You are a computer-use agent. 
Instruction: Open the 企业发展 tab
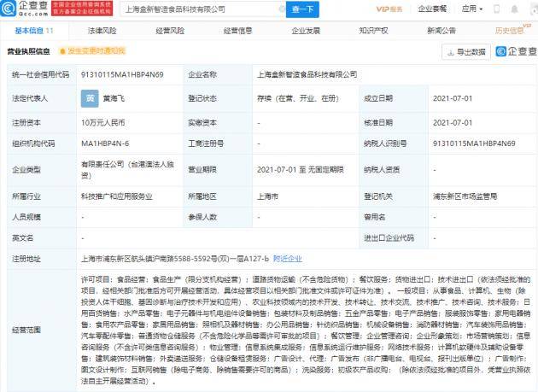click(x=306, y=31)
